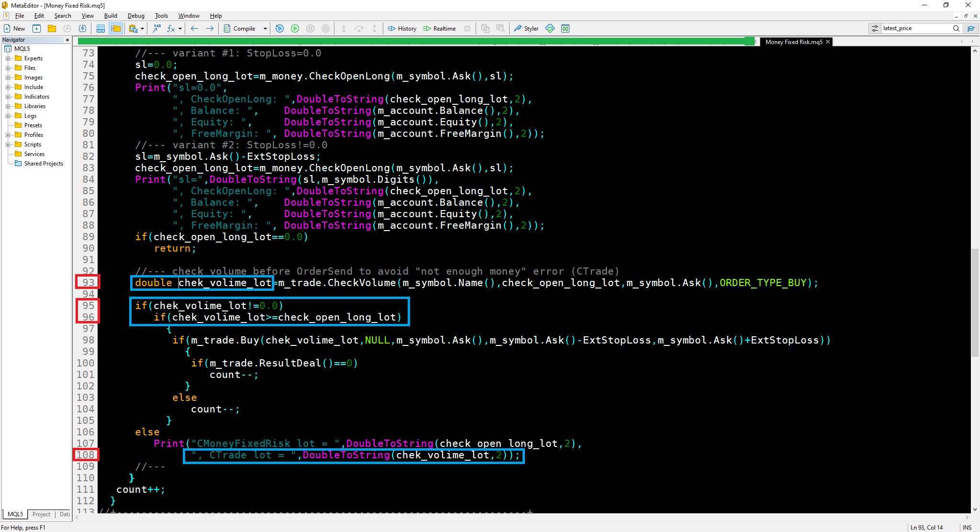
Task: Click the navigate back arrow
Action: coord(194,29)
